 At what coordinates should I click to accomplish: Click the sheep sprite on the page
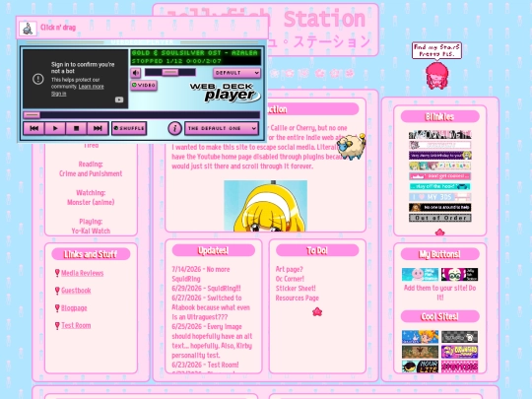point(351,146)
